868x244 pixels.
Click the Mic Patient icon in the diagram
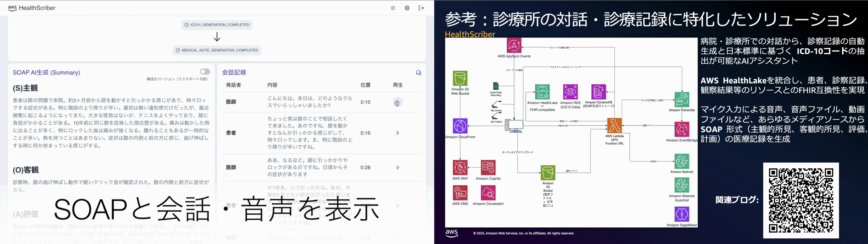tap(496, 116)
